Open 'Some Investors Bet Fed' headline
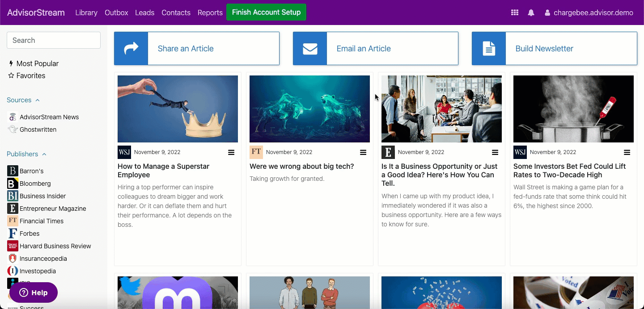This screenshot has width=644, height=309. tap(570, 171)
